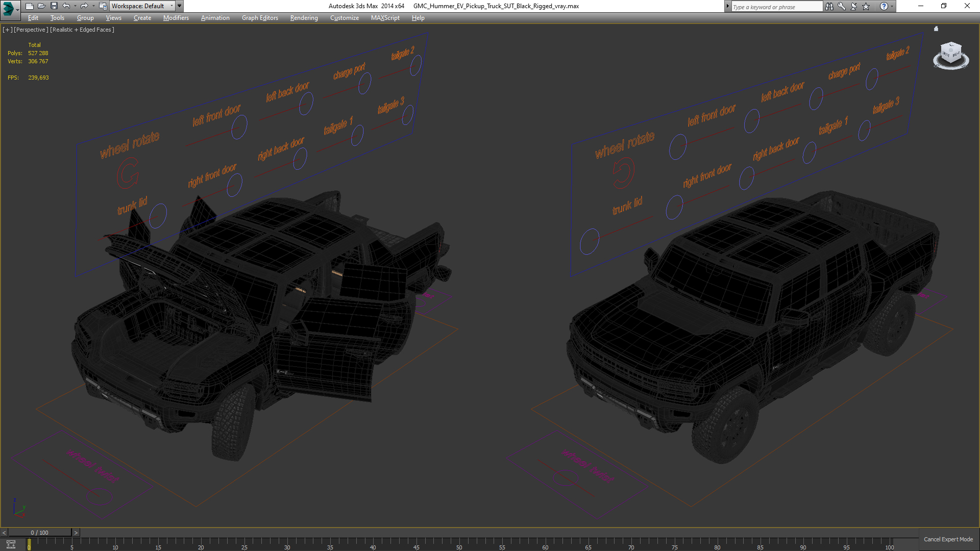Step to previous frame on time slider
This screenshot has width=980, height=551.
tap(4, 533)
